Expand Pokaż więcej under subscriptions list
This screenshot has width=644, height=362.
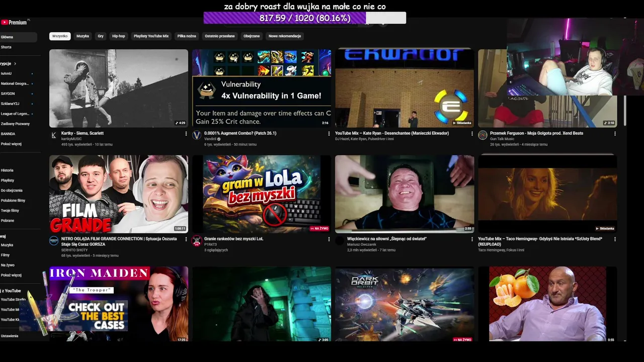click(x=11, y=144)
